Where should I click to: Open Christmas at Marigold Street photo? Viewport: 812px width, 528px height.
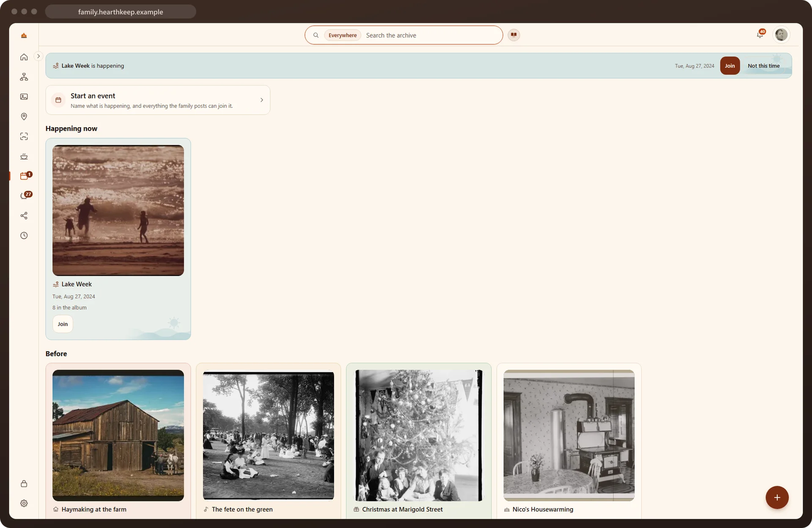(419, 435)
